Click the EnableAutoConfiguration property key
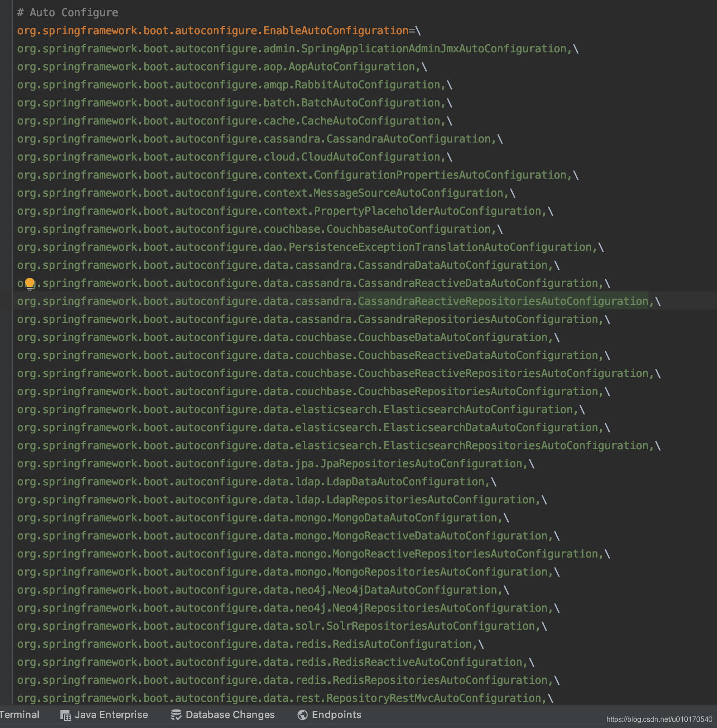 [213, 31]
